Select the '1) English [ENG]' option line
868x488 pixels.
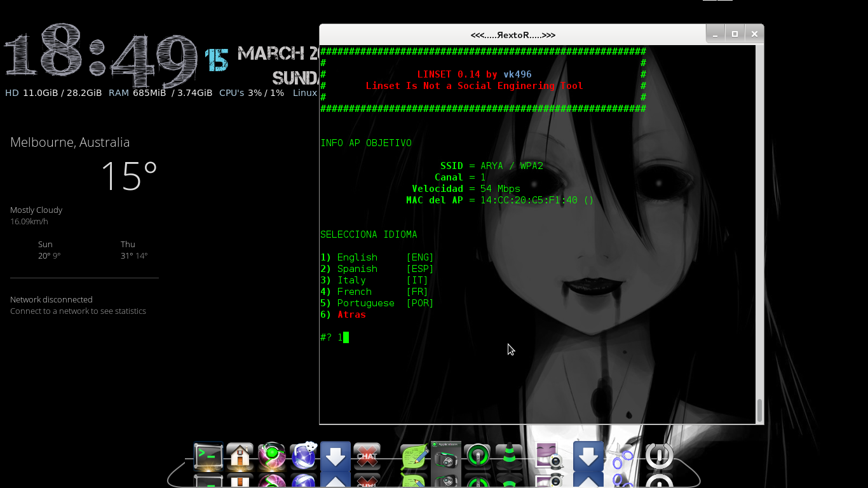coord(377,257)
